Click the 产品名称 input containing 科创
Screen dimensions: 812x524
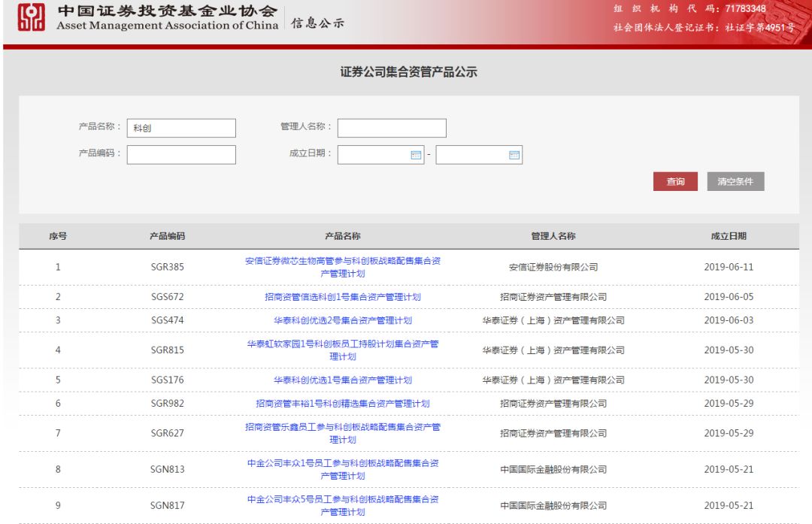click(x=180, y=127)
